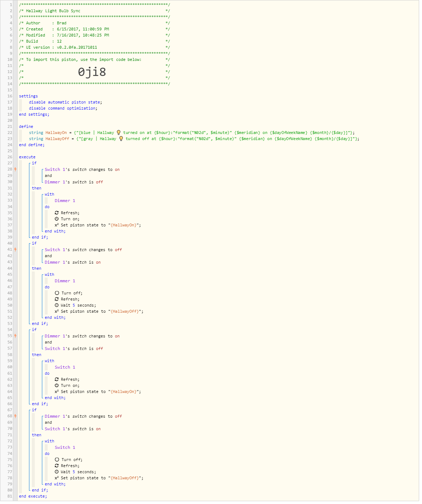Click the power icon for Turn on, line 36
The height and width of the screenshot is (504, 422).
57,219
